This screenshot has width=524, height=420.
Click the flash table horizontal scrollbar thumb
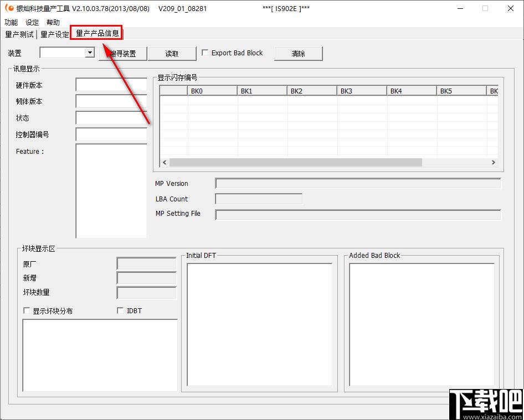[295, 162]
